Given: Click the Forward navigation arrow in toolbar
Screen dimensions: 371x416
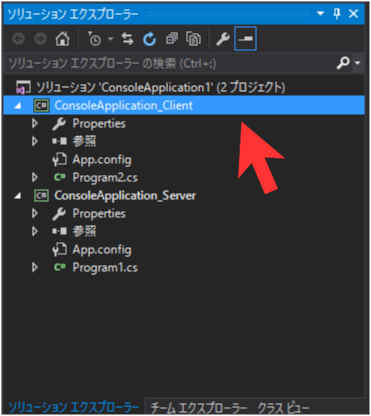Looking at the screenshot, I should 40,39.
